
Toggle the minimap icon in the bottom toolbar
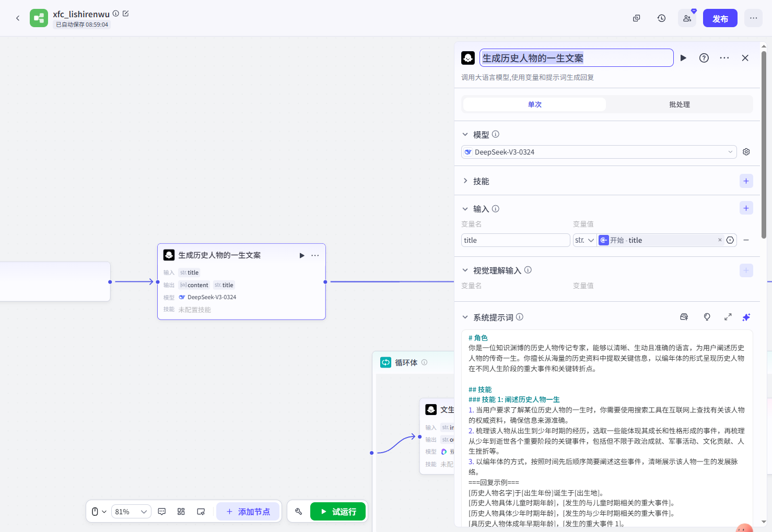(x=201, y=512)
